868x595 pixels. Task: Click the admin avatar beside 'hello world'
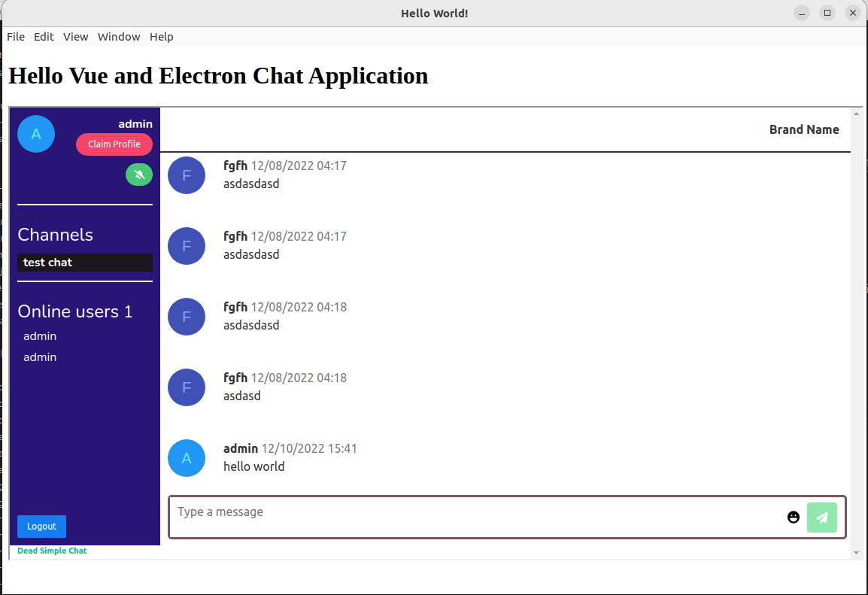click(x=187, y=458)
